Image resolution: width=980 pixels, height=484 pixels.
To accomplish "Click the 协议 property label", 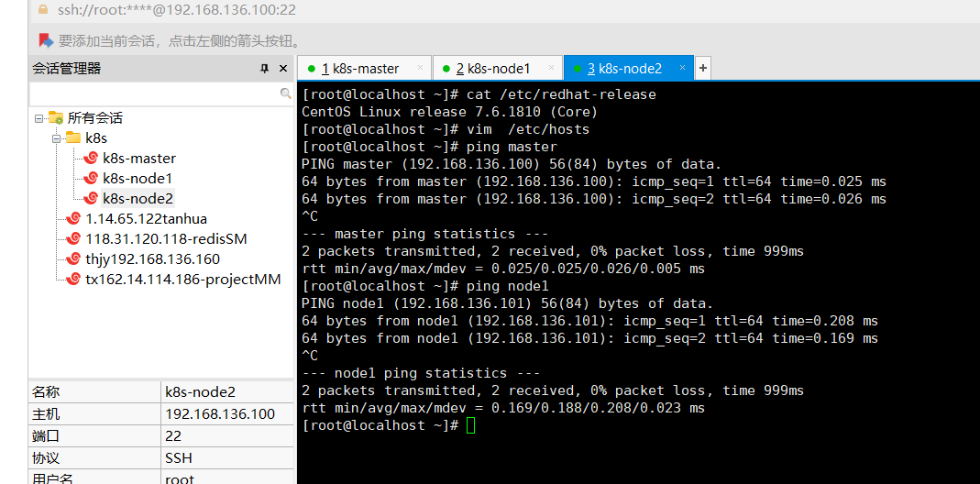I will coord(46,457).
